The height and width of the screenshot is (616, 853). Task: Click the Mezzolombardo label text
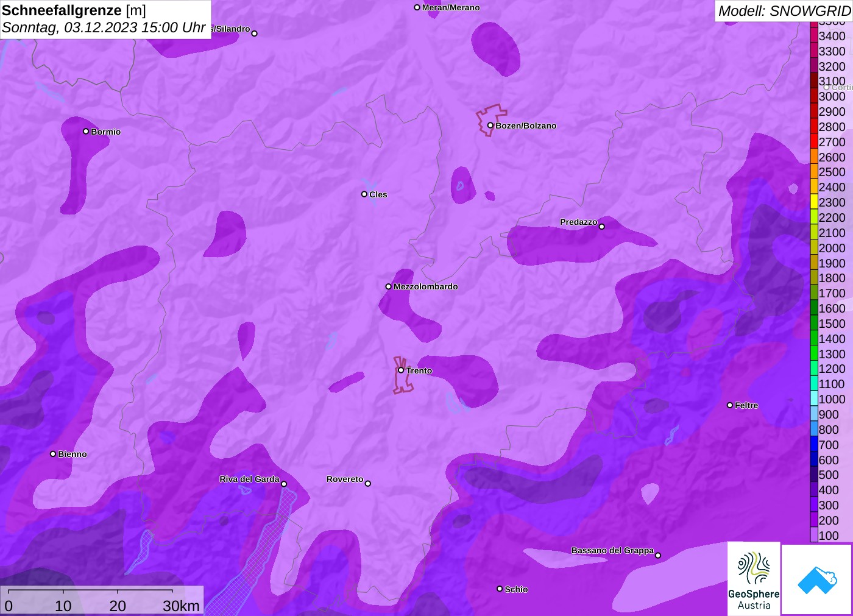pos(425,286)
